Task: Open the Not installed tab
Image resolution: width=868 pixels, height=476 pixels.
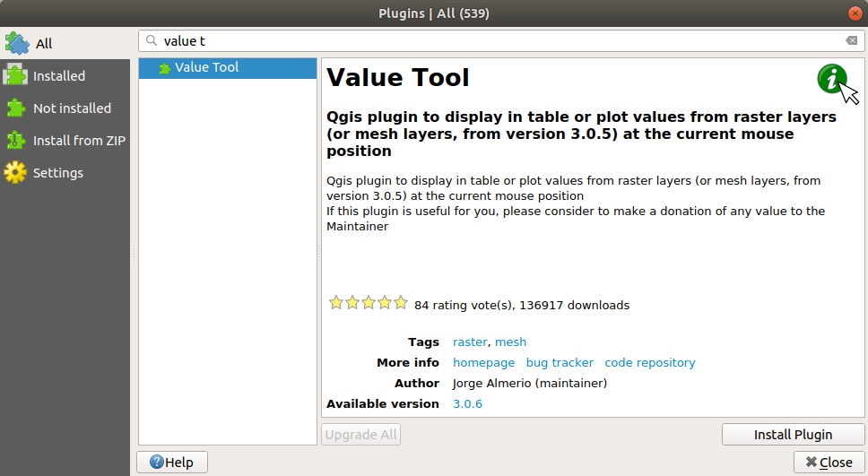Action: click(72, 108)
